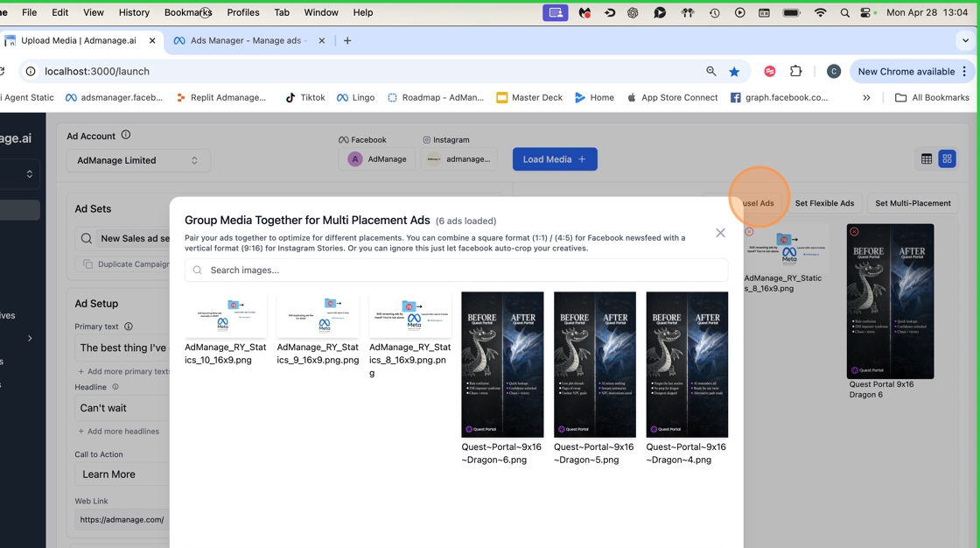Click the Search images field
Screen dimensions: 980x548
pos(456,270)
